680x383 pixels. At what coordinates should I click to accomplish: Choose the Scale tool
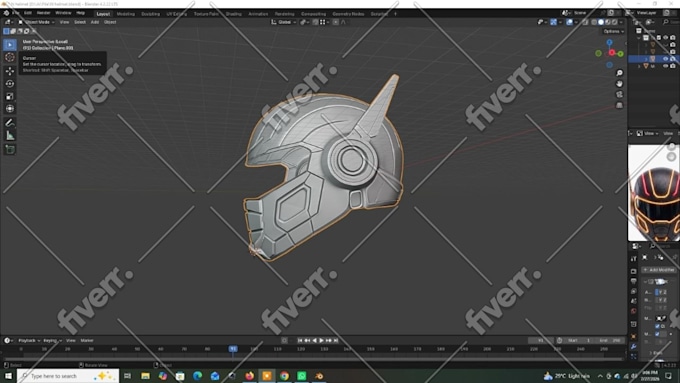pos(10,96)
